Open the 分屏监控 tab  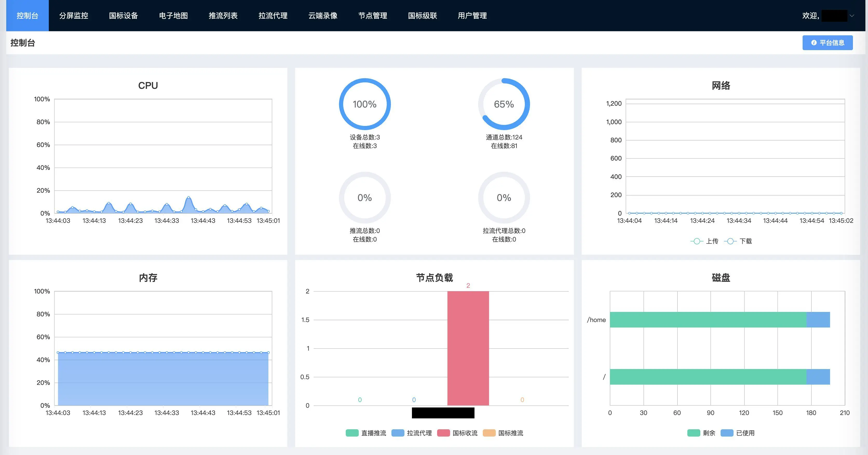(74, 16)
